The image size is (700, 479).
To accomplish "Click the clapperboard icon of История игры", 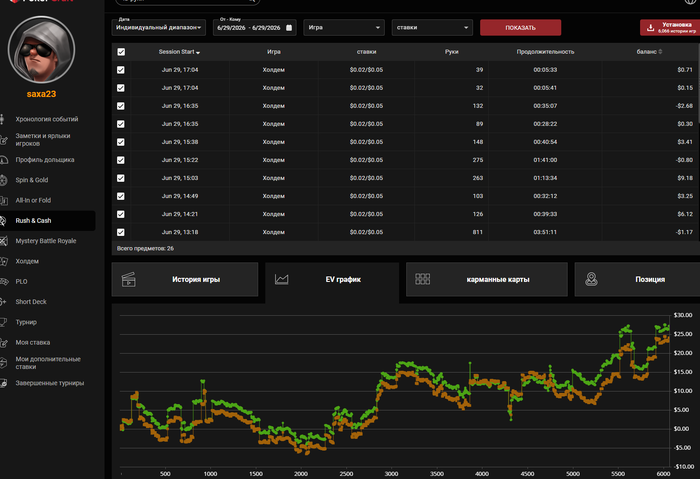I will click(129, 279).
